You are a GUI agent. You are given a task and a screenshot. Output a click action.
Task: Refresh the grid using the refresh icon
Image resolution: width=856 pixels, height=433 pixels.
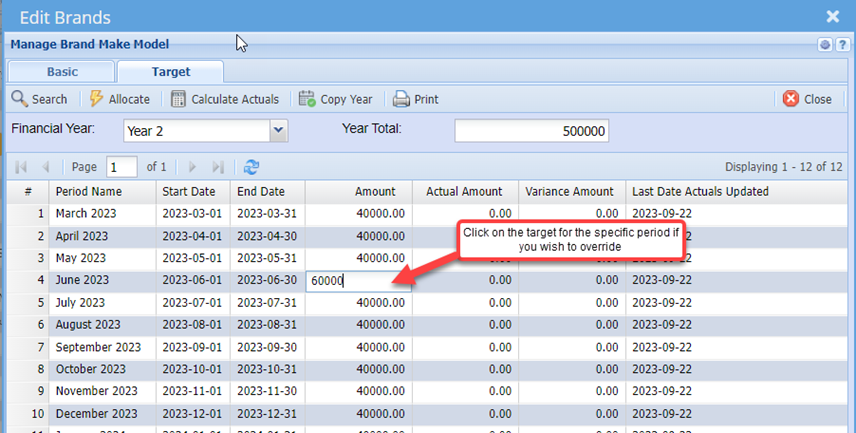tap(251, 167)
